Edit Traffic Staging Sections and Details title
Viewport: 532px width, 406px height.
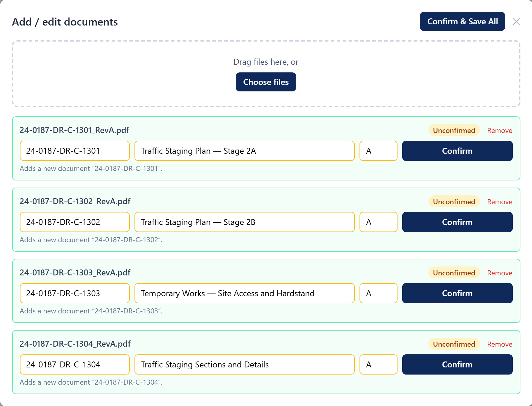point(245,364)
